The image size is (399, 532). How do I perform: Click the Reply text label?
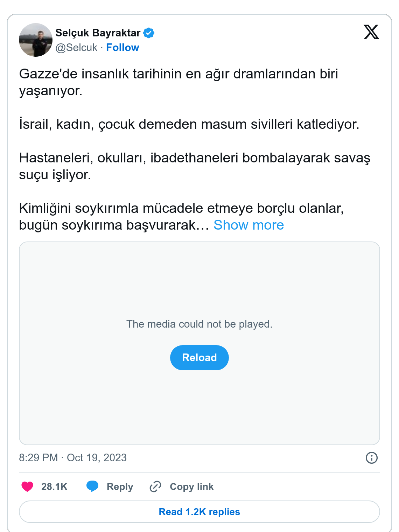click(120, 486)
